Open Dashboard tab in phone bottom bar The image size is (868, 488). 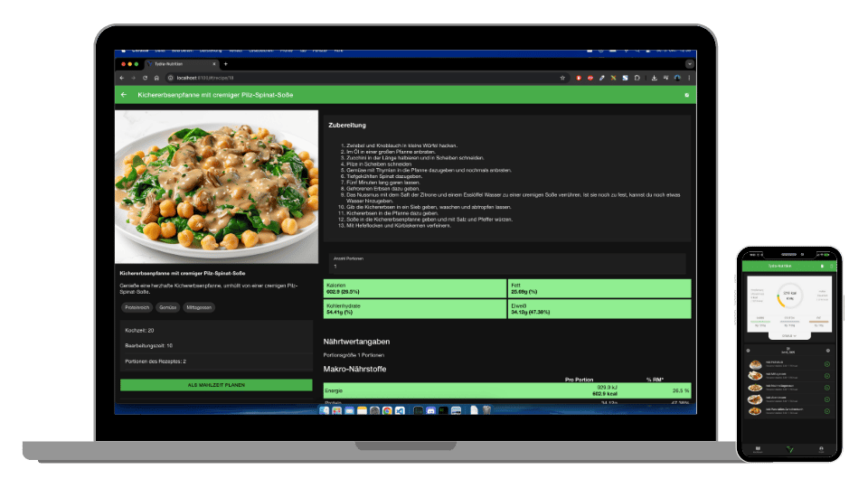pos(758,449)
